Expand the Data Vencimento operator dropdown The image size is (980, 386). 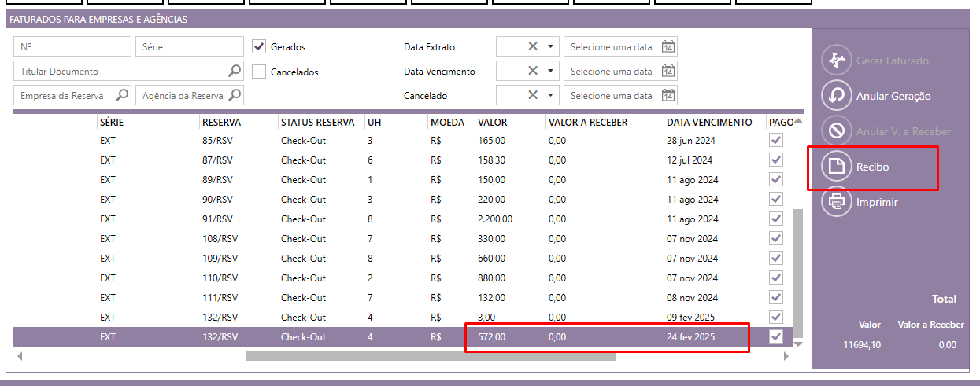(550, 72)
